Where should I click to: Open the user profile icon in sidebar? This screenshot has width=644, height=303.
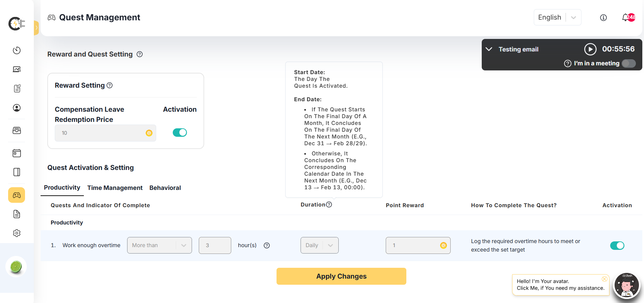17,108
